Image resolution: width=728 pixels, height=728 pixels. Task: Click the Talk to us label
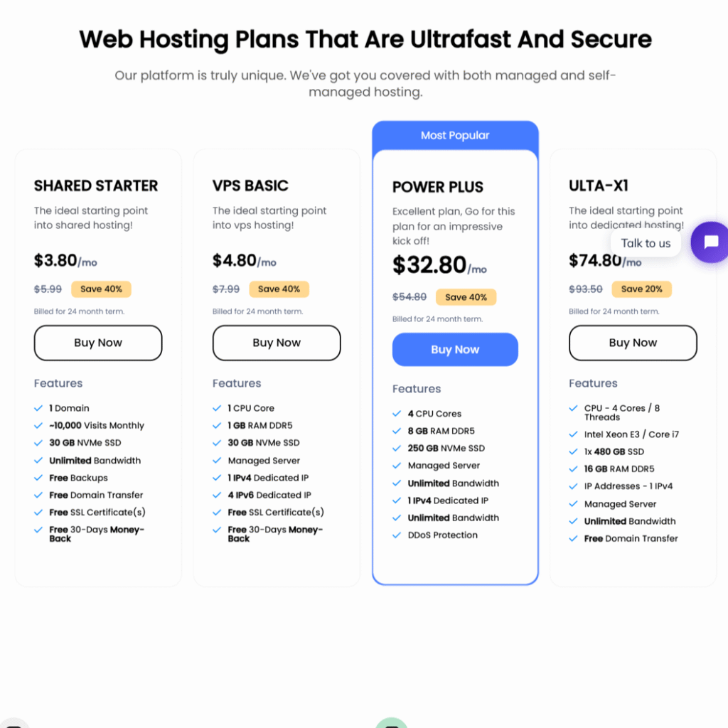[x=646, y=243]
